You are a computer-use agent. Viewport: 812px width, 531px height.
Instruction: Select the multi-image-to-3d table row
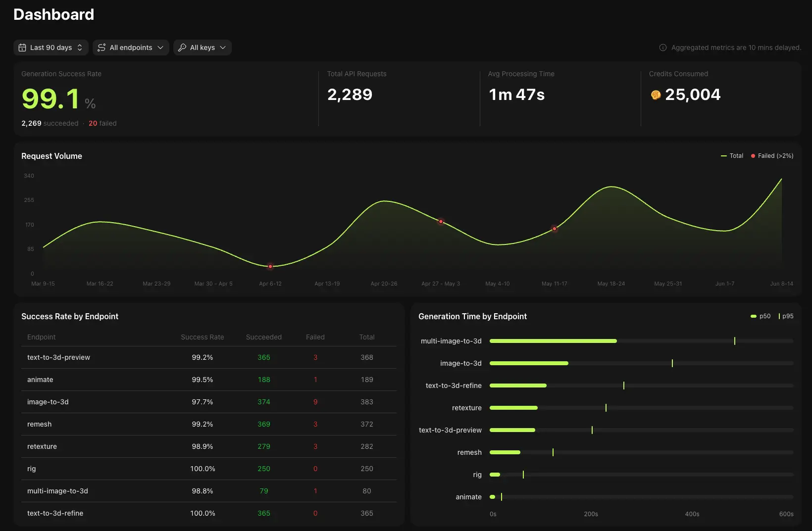(209, 491)
